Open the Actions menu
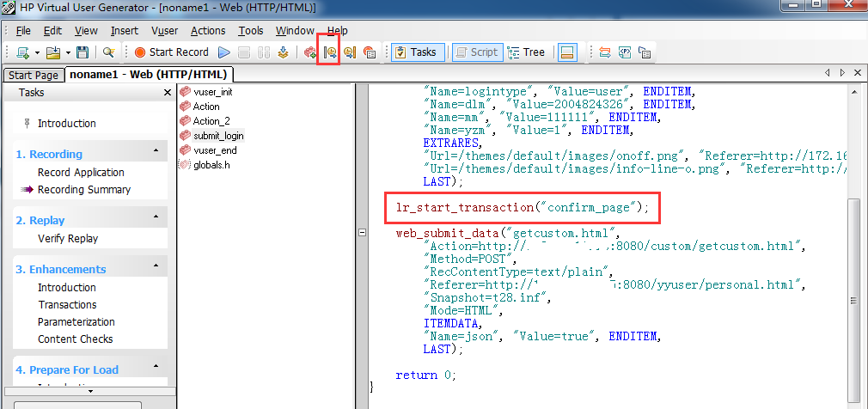 pos(208,31)
